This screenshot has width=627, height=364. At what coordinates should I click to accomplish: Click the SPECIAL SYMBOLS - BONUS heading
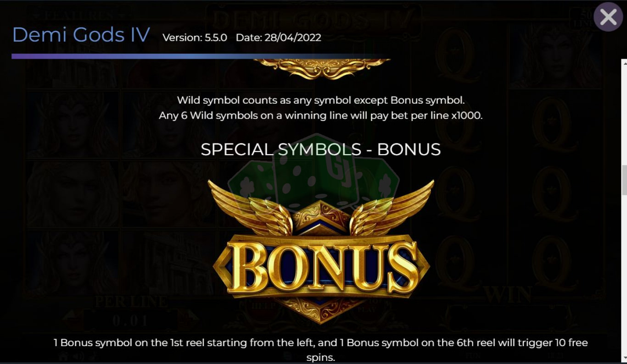[x=320, y=149]
